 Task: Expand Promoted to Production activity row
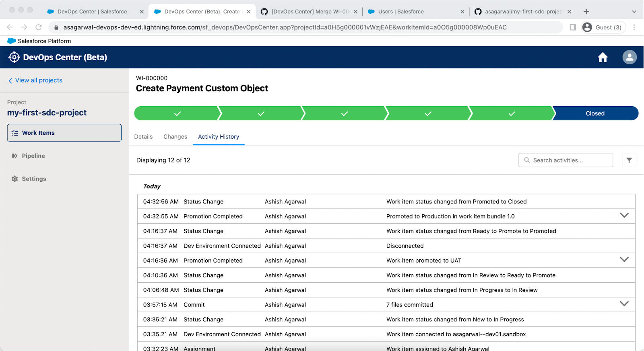pos(624,216)
